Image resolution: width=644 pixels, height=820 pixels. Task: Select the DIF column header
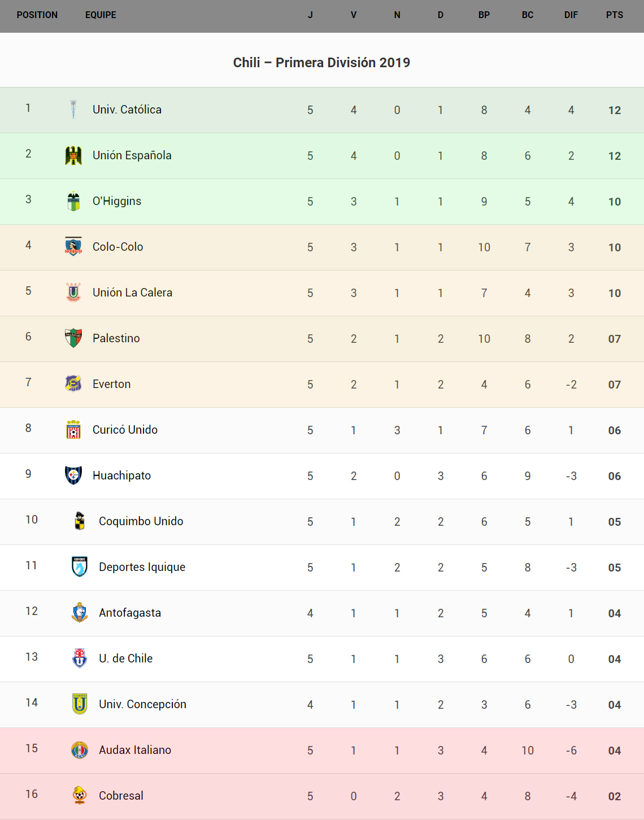pos(571,15)
